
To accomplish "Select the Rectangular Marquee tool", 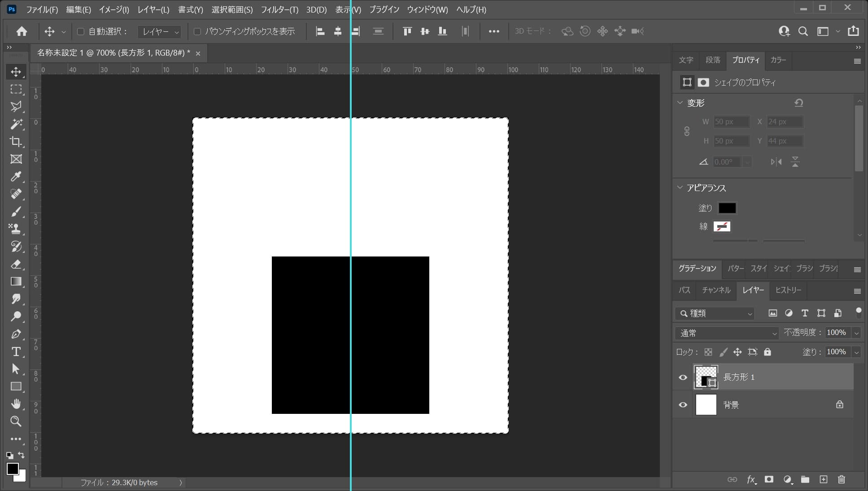I will [x=16, y=89].
